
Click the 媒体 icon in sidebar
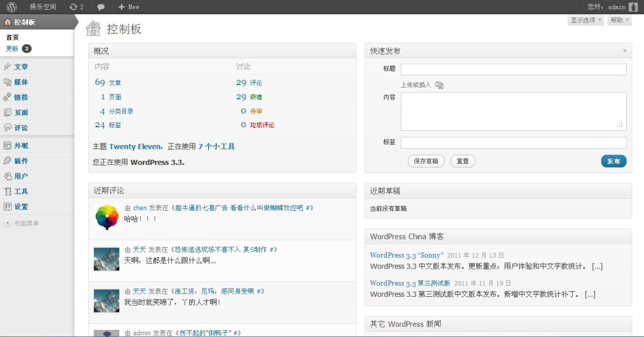click(x=7, y=82)
